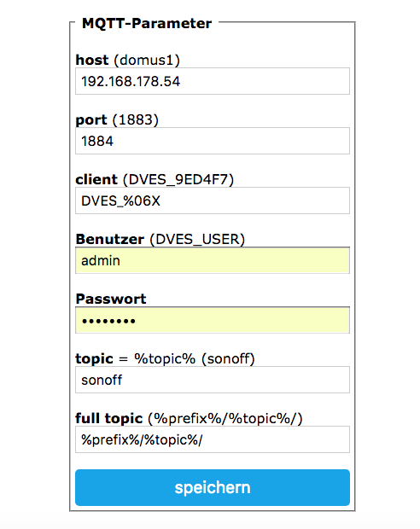Click the topic field containing sonoff
420x529 pixels.
[213, 380]
